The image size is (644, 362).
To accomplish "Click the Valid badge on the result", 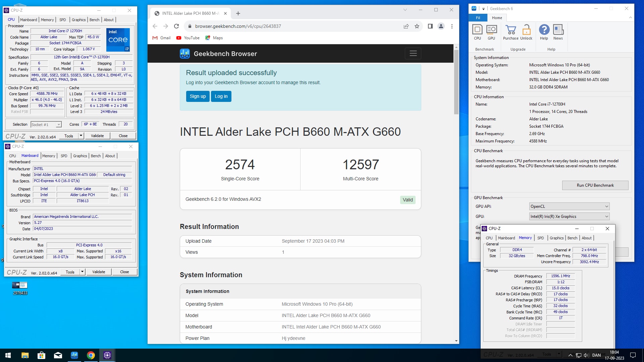I will (x=408, y=200).
